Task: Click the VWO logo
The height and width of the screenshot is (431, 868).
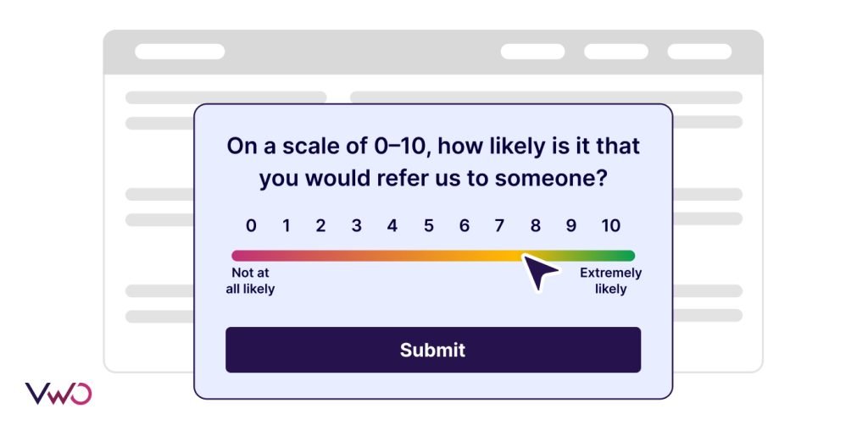Action: pos(58,394)
